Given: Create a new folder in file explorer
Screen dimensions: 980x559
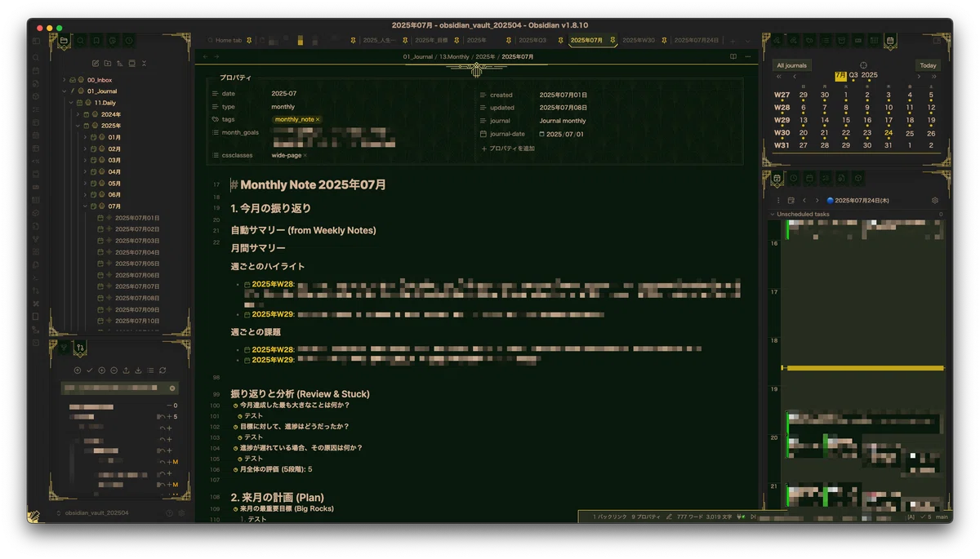Looking at the screenshot, I should pyautogui.click(x=108, y=63).
